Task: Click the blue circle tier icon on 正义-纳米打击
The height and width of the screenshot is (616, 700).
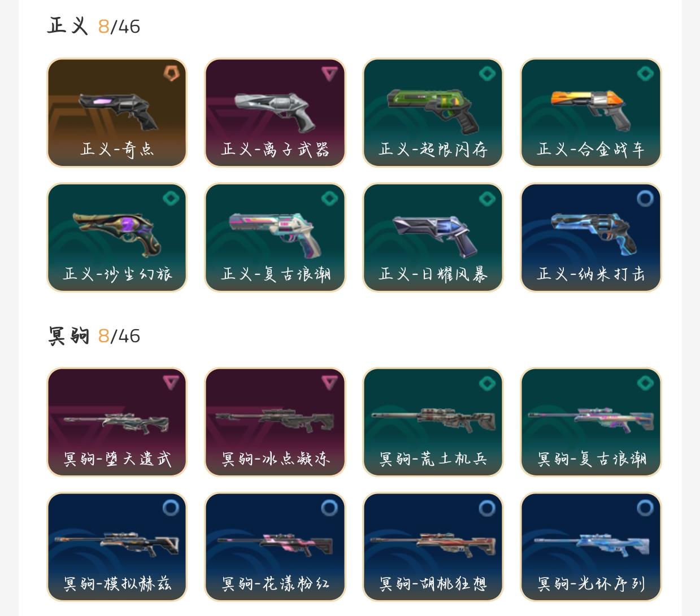Action: (x=645, y=198)
